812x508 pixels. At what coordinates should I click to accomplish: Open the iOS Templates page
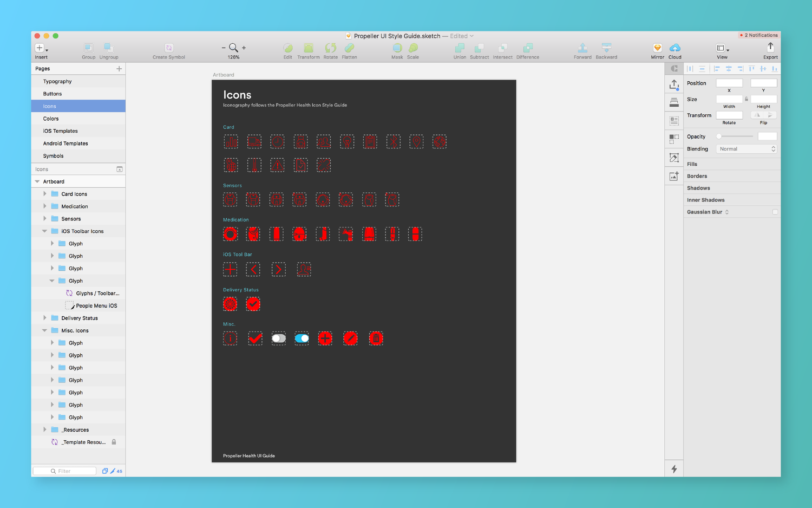pyautogui.click(x=78, y=131)
